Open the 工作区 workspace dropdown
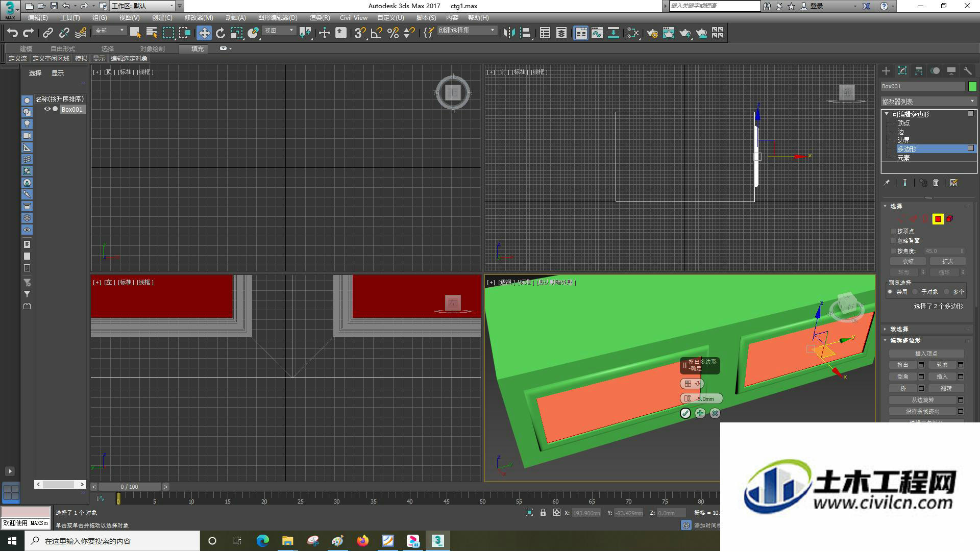 (x=142, y=6)
